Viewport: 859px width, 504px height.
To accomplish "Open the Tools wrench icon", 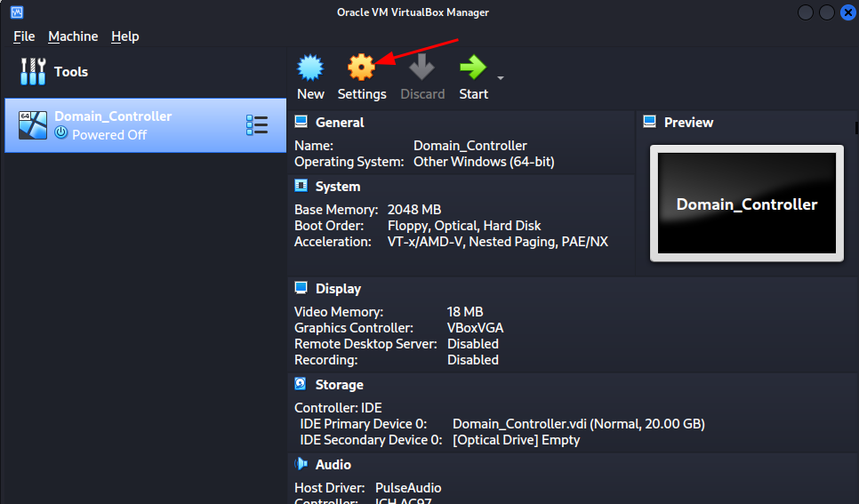I will coord(33,71).
